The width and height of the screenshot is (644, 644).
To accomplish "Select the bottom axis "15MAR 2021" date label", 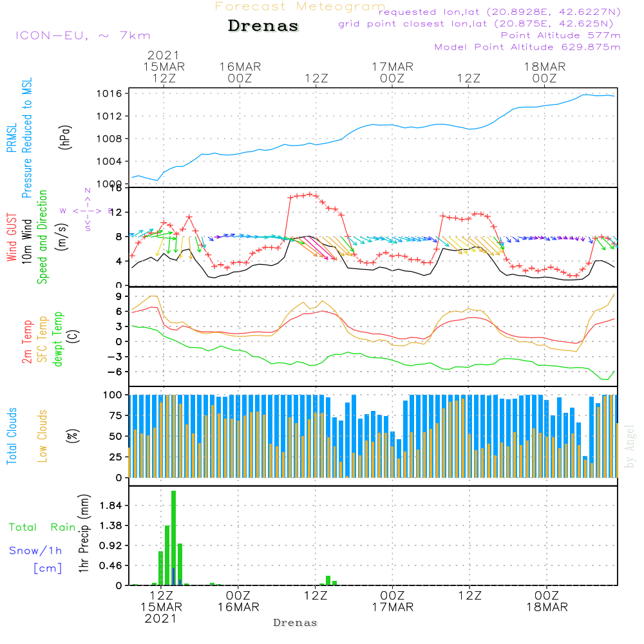I will tap(161, 613).
